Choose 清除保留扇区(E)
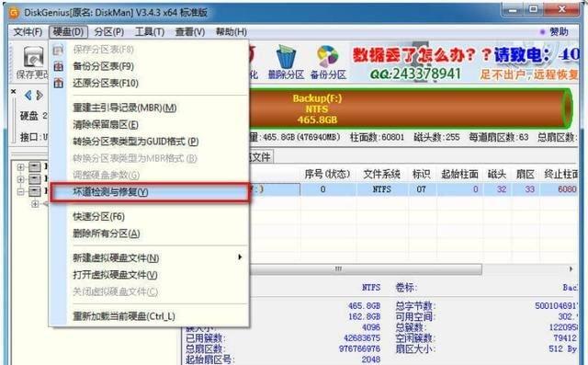 coord(149,124)
